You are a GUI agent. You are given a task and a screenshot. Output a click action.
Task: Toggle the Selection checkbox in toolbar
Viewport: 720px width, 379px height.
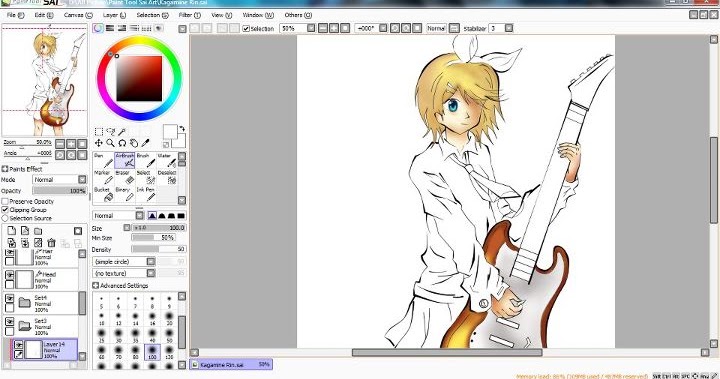click(246, 28)
